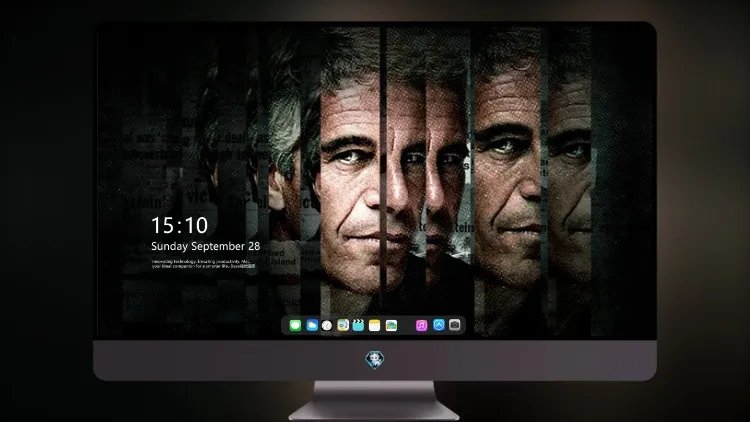Open the blue App Store icon

pyautogui.click(x=439, y=325)
